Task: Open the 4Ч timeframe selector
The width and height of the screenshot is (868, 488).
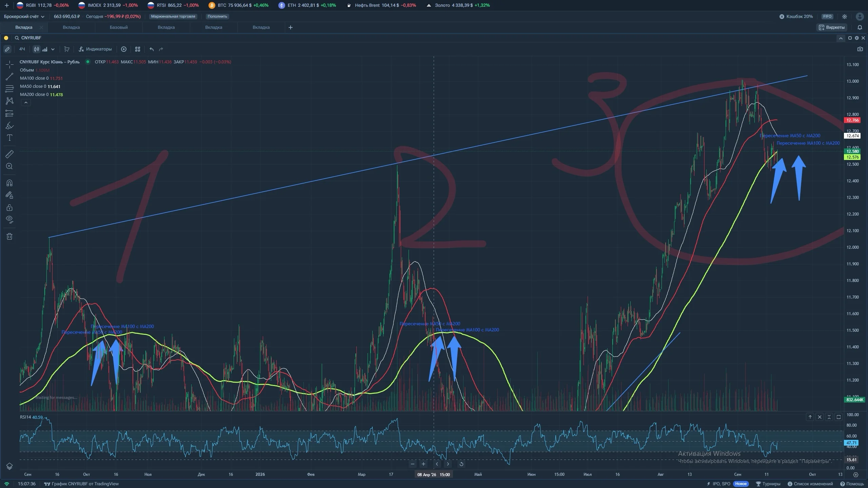Action: pyautogui.click(x=22, y=49)
